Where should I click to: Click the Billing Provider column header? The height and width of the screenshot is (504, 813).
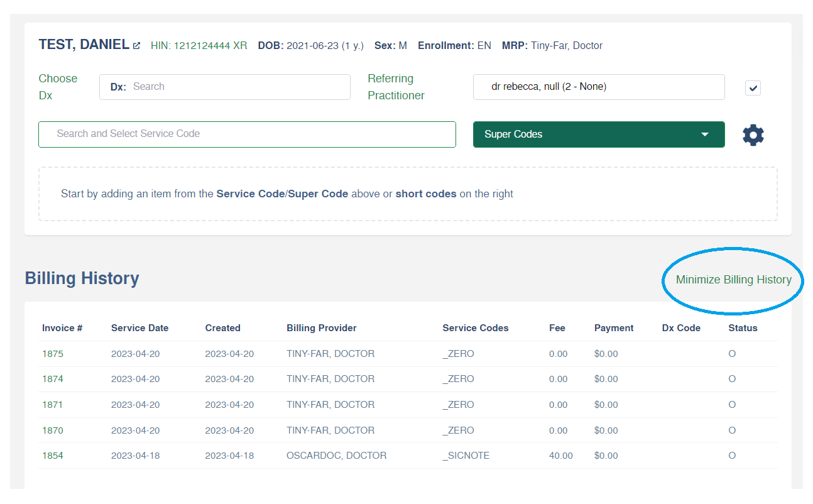tap(321, 328)
